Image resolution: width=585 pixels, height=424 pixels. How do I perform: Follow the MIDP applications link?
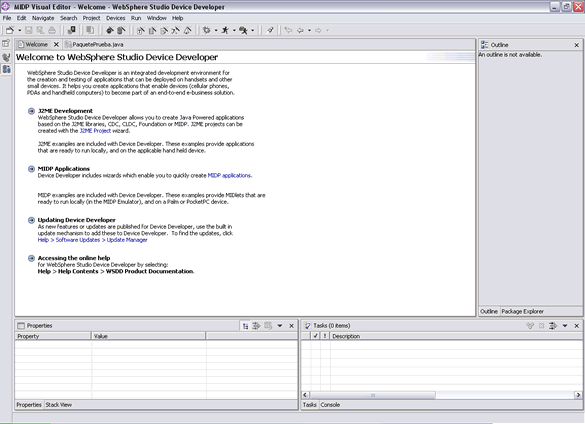(229, 175)
